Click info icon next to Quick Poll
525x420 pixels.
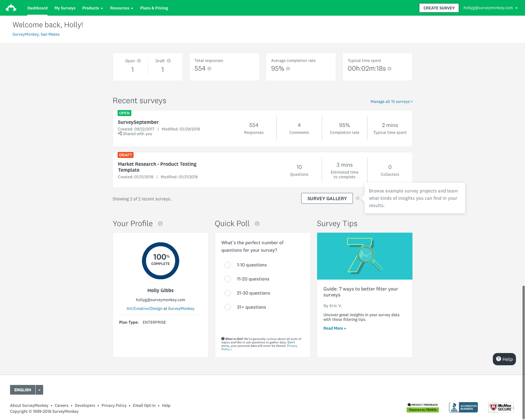pos(257,224)
